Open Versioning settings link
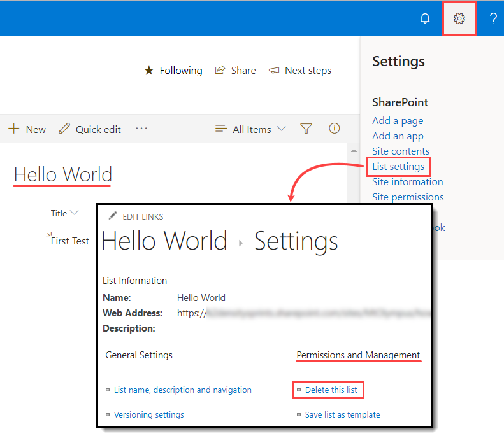 148,414
